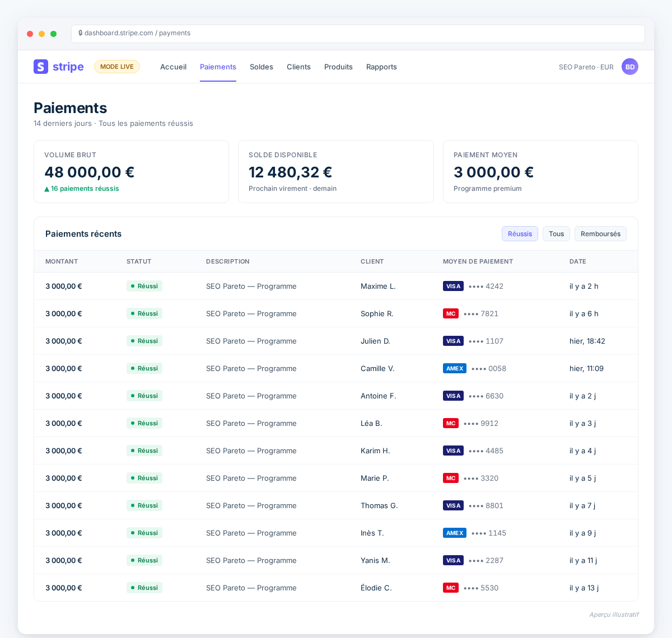Click the date 'il y a 13 j'
The width and height of the screenshot is (672, 638).
pos(584,588)
